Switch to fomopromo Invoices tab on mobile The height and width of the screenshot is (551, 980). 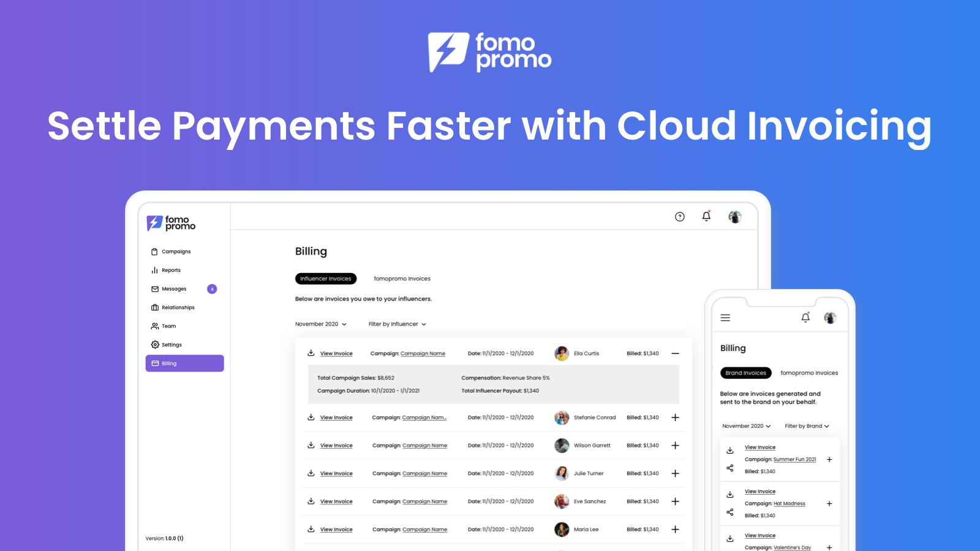click(809, 373)
